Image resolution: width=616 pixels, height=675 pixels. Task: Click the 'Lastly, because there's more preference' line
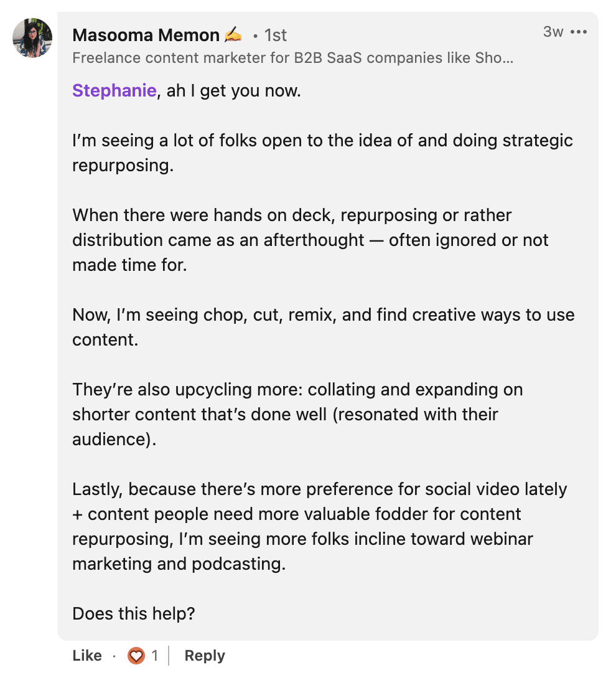coord(319,489)
